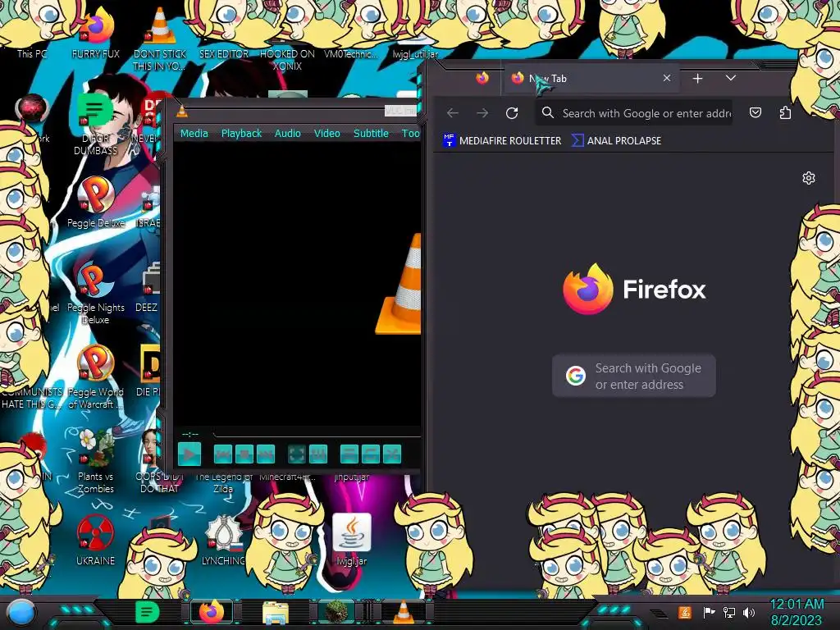Open volume speaker tray icon
Image resolution: width=840 pixels, height=630 pixels.
(x=749, y=612)
